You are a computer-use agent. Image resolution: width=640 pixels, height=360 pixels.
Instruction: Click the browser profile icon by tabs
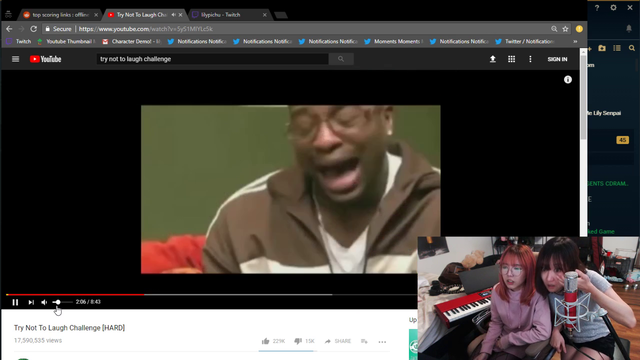pos(9,15)
